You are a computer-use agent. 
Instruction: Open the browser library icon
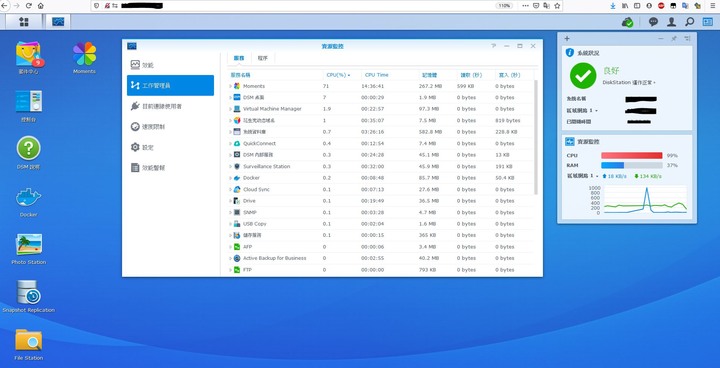click(625, 6)
